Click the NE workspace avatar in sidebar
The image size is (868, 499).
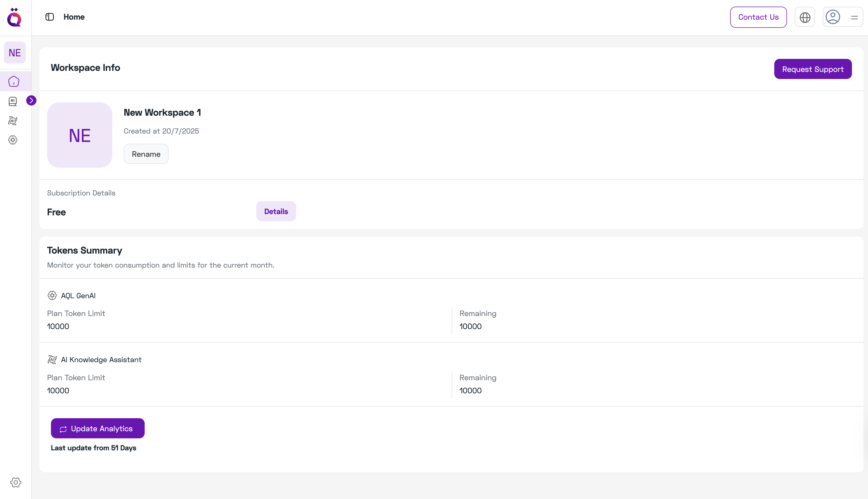(14, 52)
